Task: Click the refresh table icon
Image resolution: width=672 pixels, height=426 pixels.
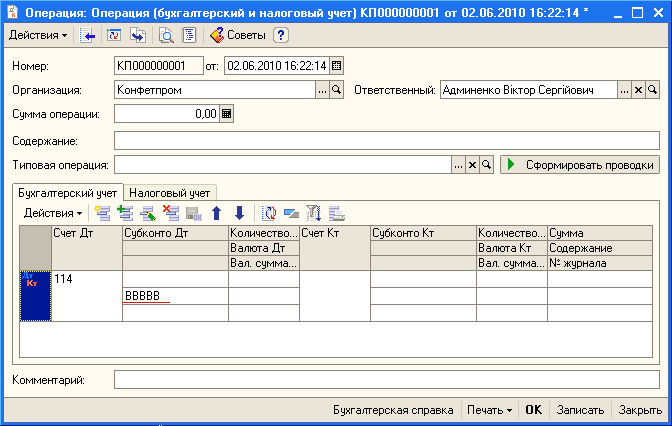Action: click(x=269, y=213)
